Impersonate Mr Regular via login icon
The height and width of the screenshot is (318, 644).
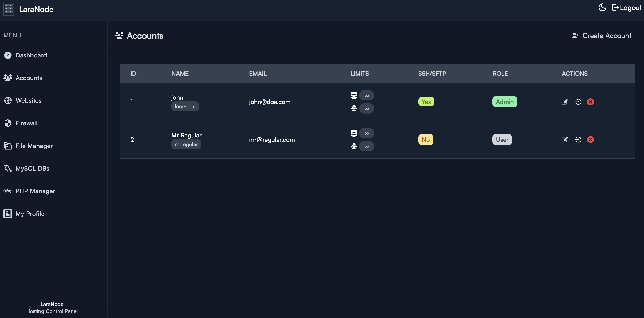pos(578,140)
